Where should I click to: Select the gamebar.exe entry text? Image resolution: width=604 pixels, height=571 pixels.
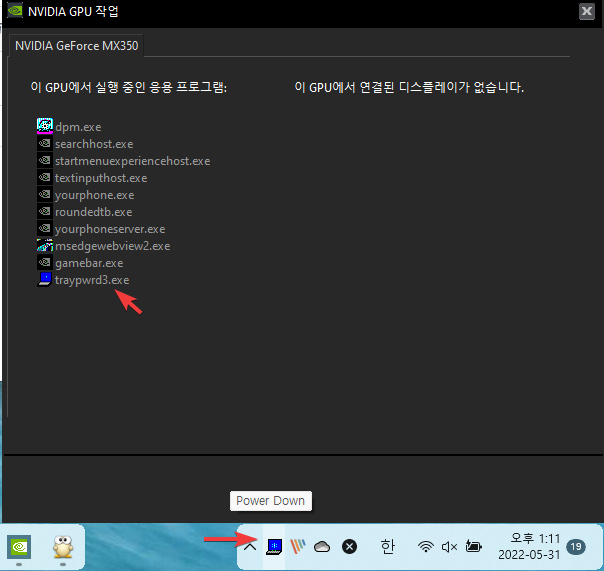click(x=89, y=263)
